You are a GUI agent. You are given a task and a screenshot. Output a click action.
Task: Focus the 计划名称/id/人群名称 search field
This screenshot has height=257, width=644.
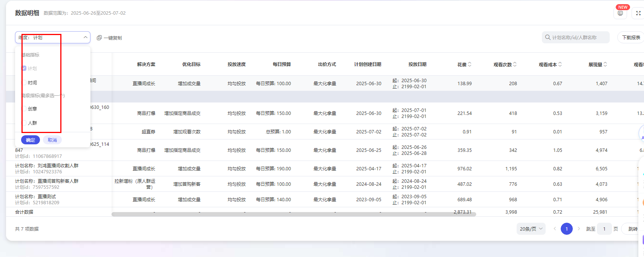click(578, 37)
